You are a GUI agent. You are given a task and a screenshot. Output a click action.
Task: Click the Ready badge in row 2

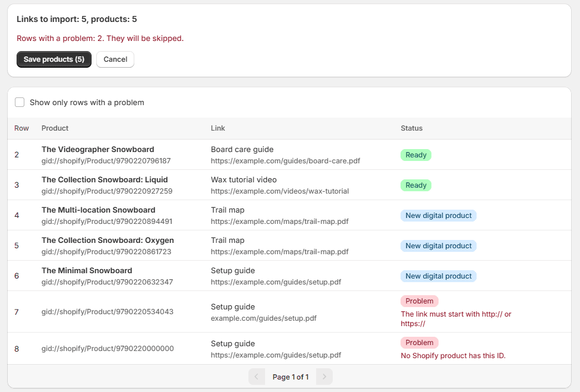[x=416, y=155]
